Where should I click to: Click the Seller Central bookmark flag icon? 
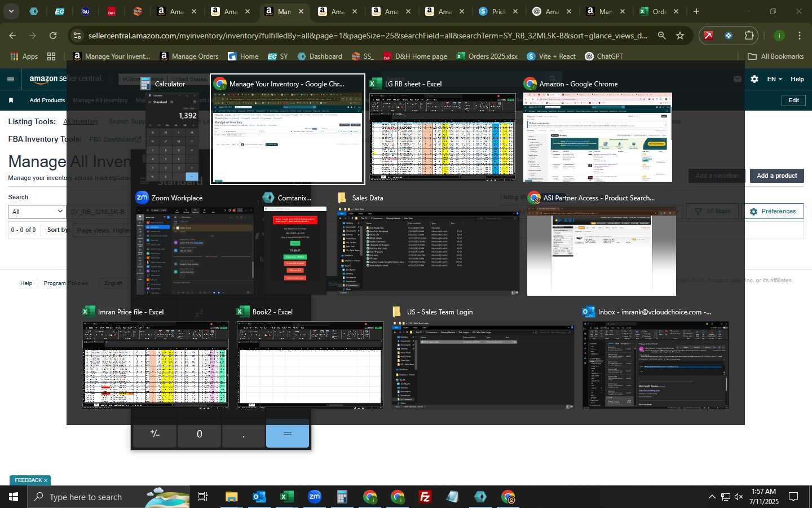tap(11, 100)
